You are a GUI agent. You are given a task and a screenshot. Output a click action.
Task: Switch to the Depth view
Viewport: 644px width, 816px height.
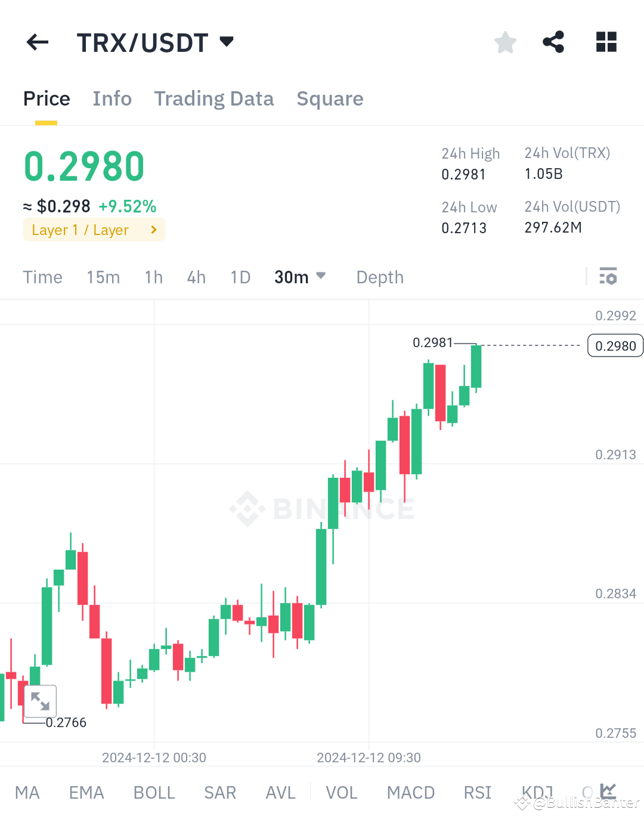(379, 276)
